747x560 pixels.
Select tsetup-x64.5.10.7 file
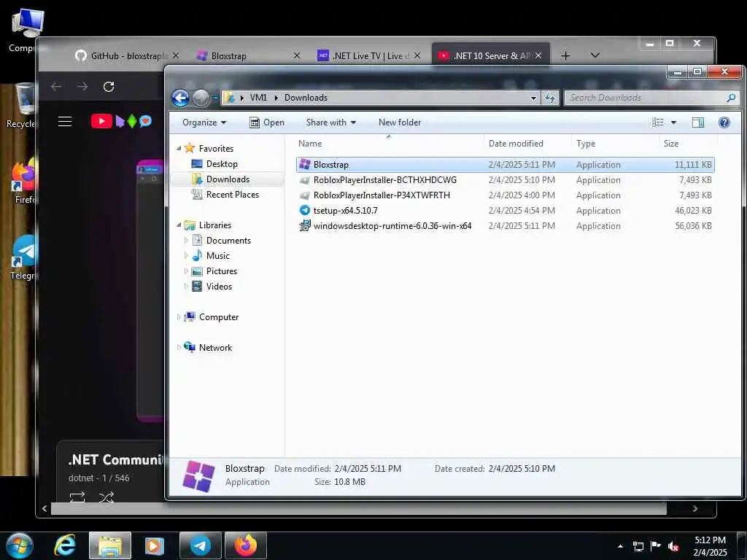505,211
